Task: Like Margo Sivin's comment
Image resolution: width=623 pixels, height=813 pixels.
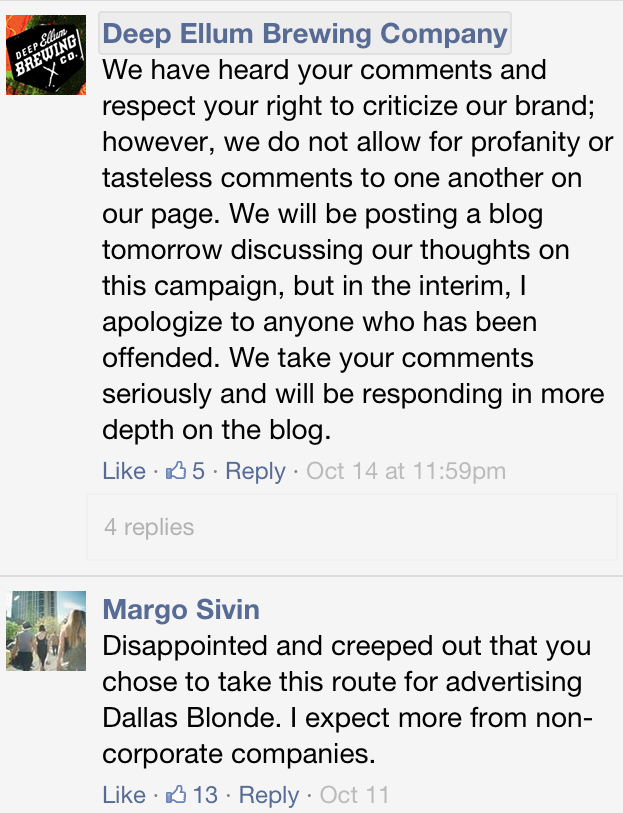Action: pos(124,794)
